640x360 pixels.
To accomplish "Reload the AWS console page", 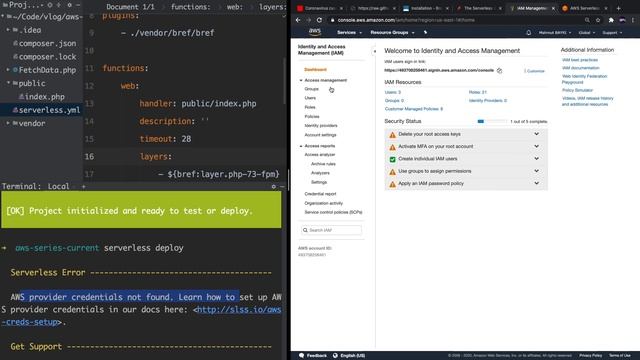I will coord(319,20).
